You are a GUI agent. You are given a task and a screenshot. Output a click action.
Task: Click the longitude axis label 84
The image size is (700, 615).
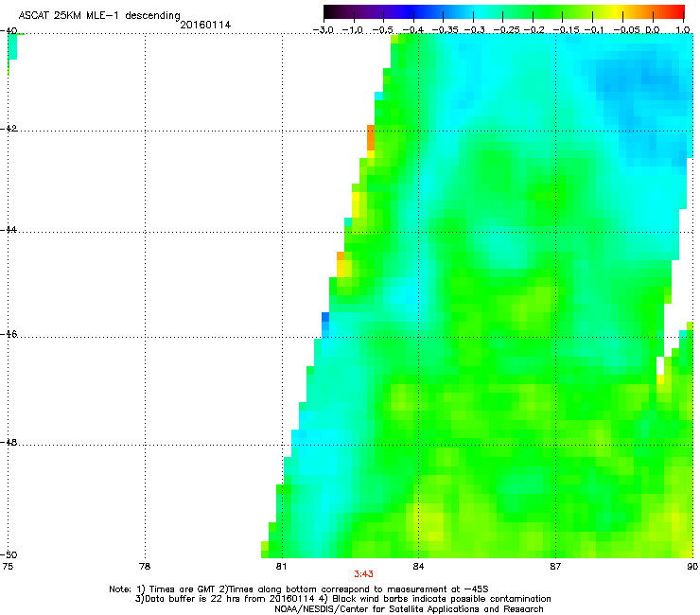418,567
